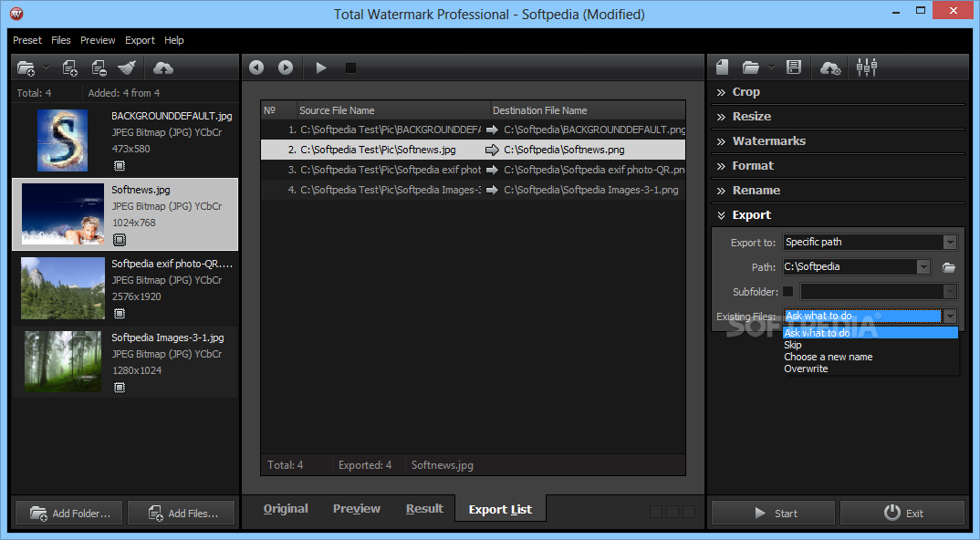This screenshot has width=980, height=540.
Task: Select 'Overwrite' from Existing Files list
Action: point(870,369)
